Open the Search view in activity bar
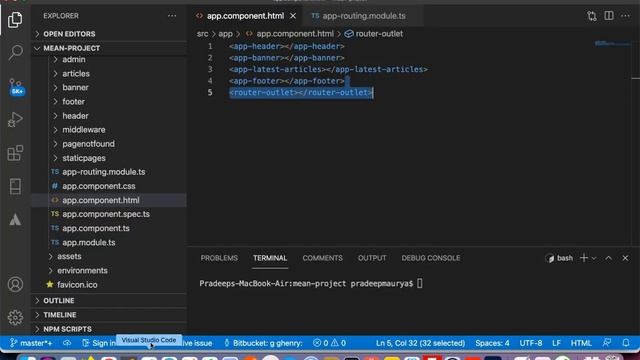 pos(15,53)
